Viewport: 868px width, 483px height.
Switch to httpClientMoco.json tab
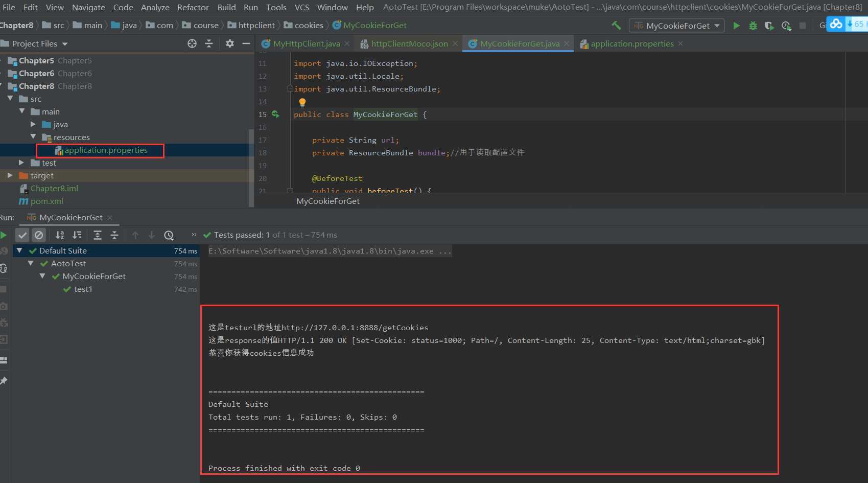pos(409,44)
